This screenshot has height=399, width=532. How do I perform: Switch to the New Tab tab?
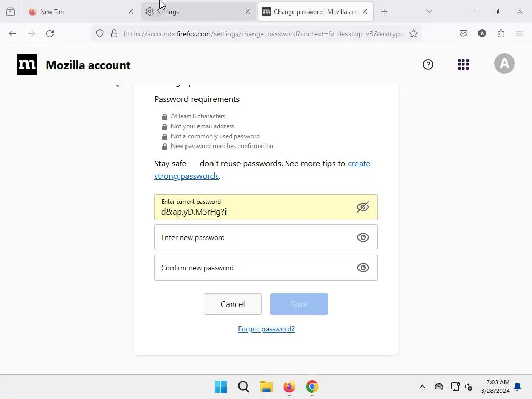coord(81,11)
